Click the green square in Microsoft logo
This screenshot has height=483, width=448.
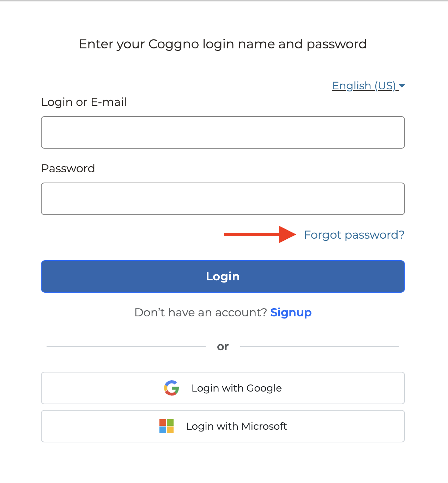click(x=170, y=422)
